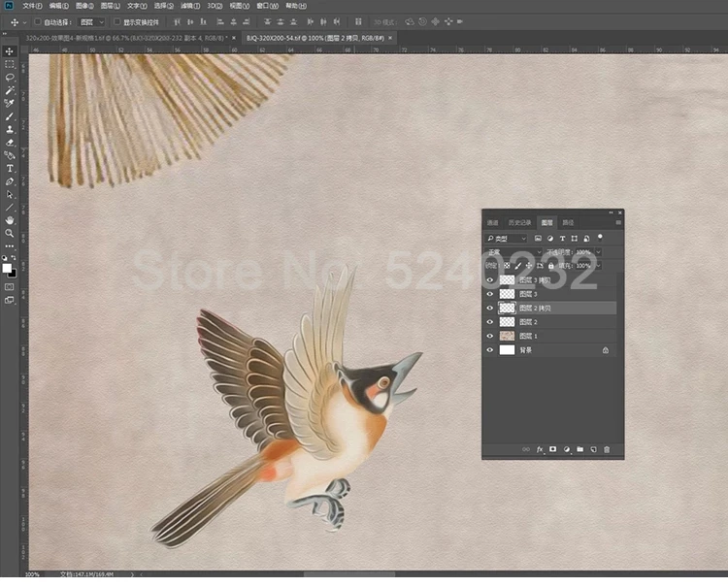Click the foreground color swatch
This screenshot has width=728, height=587.
7,268
